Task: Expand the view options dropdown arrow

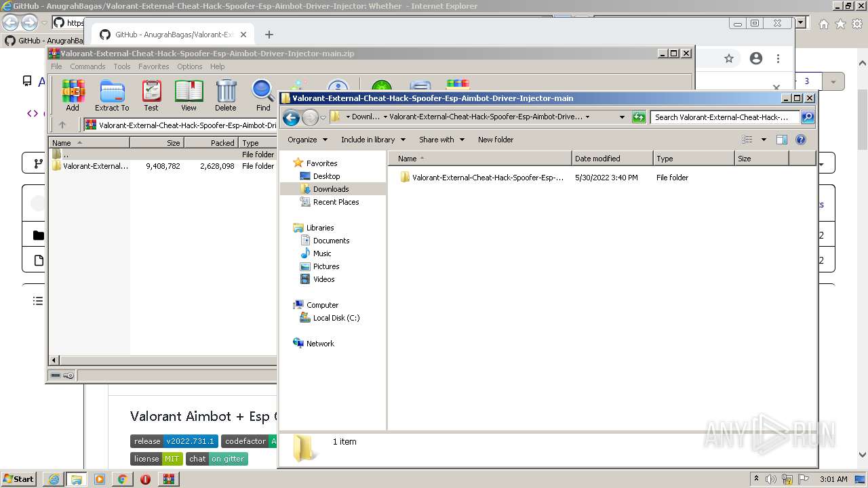Action: (x=764, y=140)
